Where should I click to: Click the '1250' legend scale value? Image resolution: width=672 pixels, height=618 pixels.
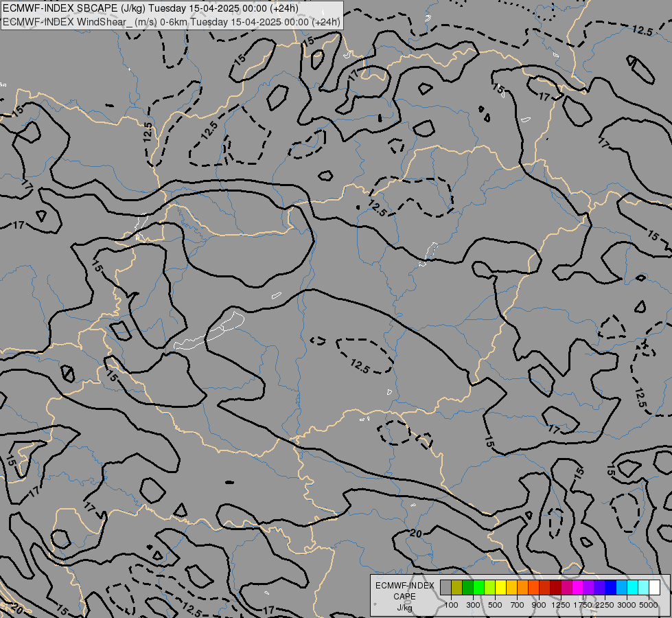tap(561, 605)
